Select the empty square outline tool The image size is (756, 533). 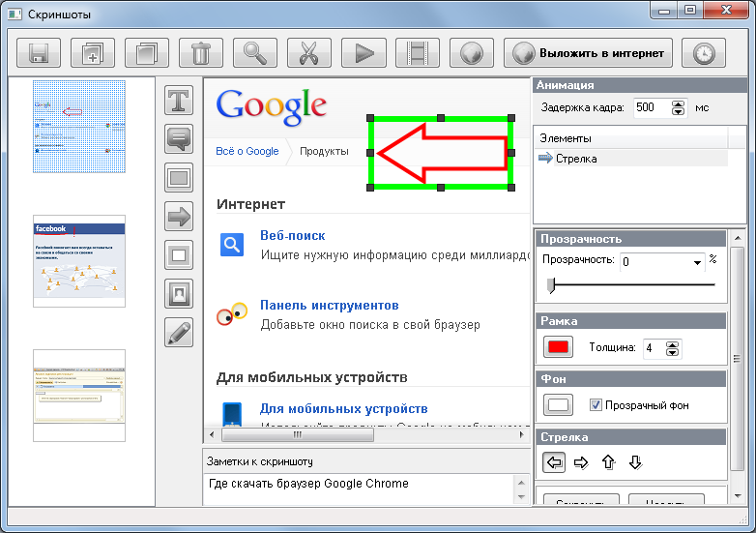tap(179, 254)
